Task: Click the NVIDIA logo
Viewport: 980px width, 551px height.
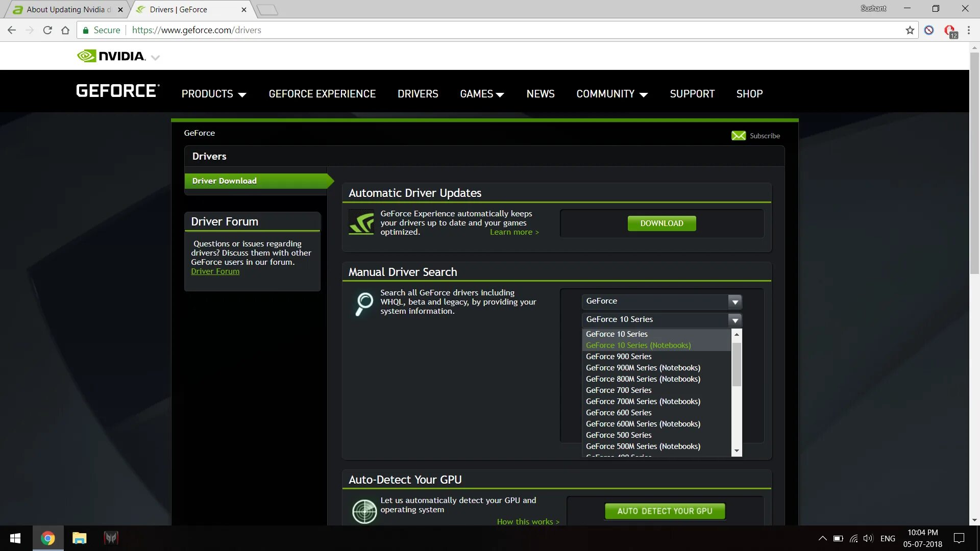Action: tap(111, 56)
